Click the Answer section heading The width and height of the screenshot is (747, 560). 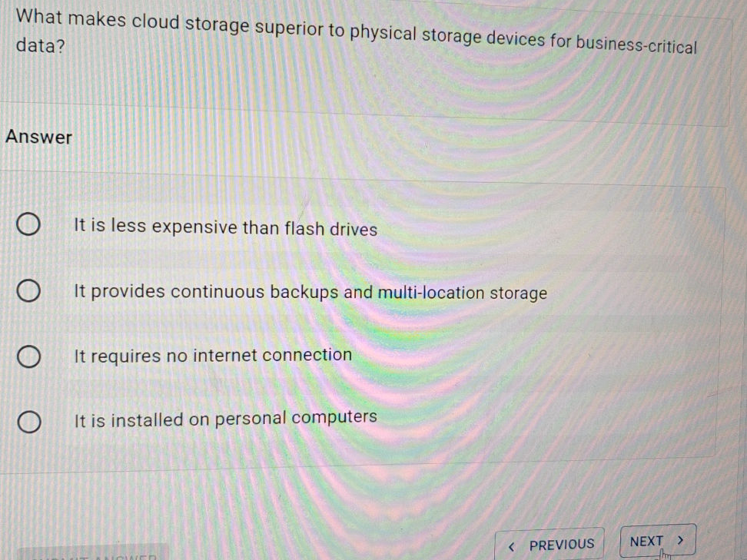(x=39, y=138)
